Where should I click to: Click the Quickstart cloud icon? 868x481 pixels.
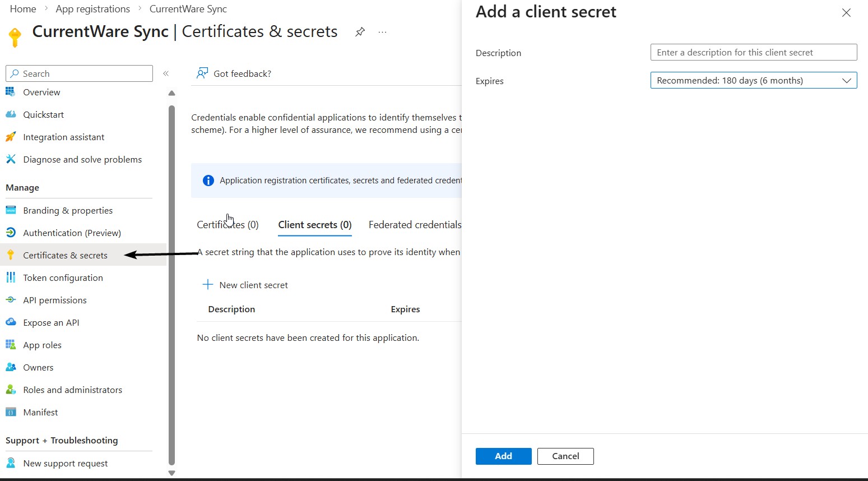pyautogui.click(x=11, y=114)
